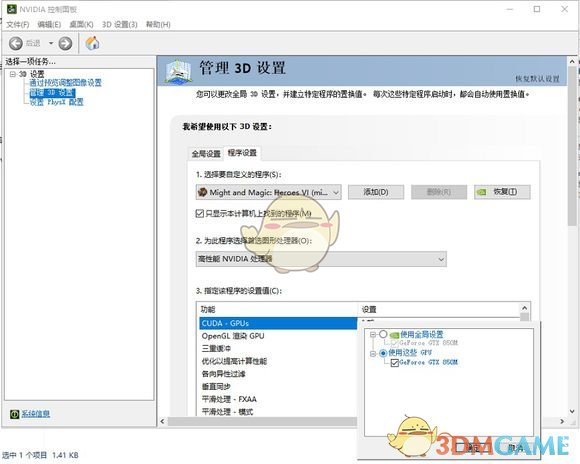Click the NVIDIA icon beside 使用全局设置

pos(394,335)
